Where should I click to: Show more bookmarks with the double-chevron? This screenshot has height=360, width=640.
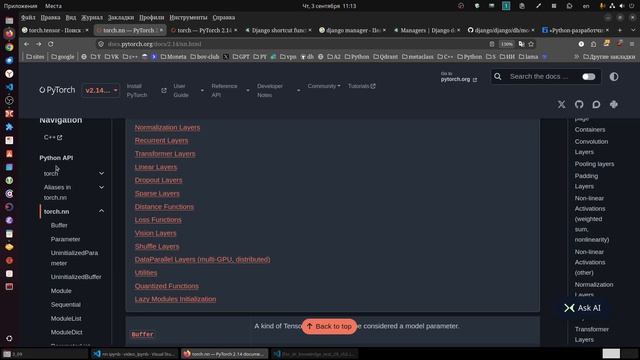(x=576, y=57)
